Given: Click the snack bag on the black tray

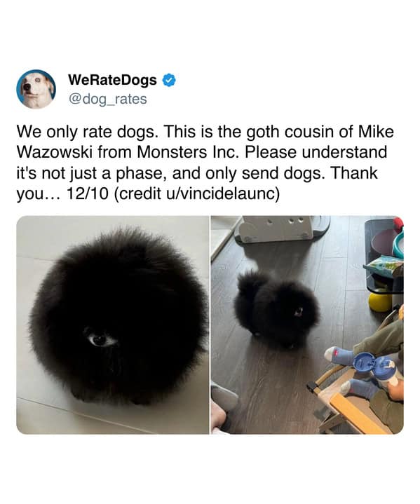Looking at the screenshot, I should (384, 266).
